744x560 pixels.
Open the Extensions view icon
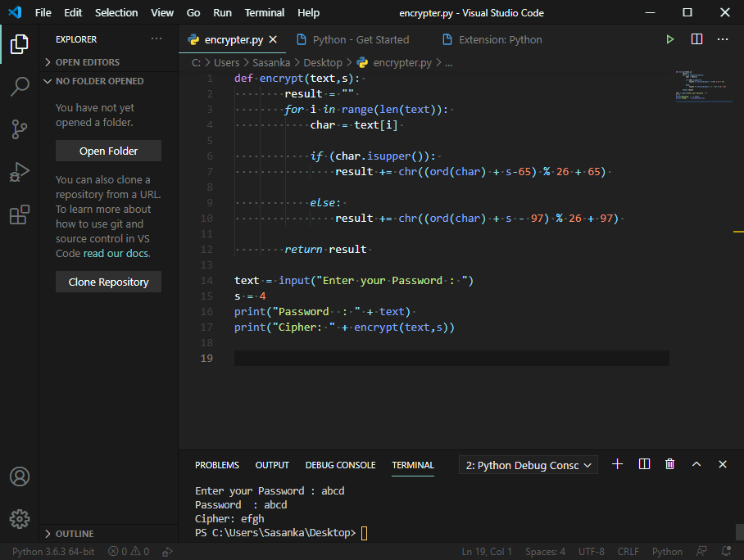coord(20,215)
